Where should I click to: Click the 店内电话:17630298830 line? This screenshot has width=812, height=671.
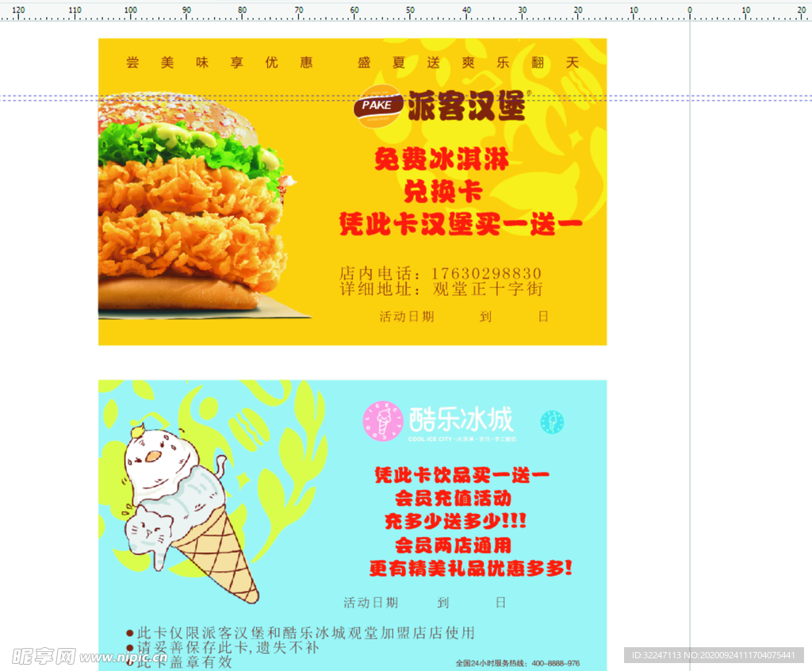click(441, 273)
